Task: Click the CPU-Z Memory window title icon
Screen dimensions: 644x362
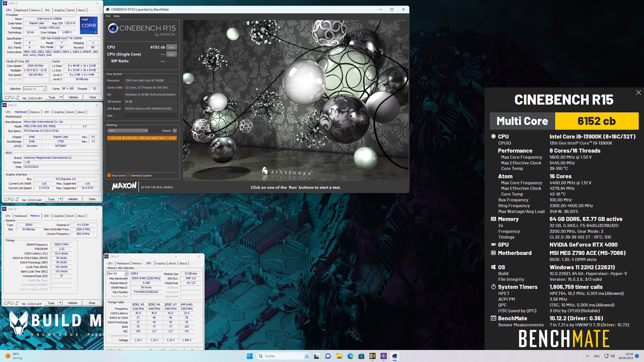Action: 4,209
